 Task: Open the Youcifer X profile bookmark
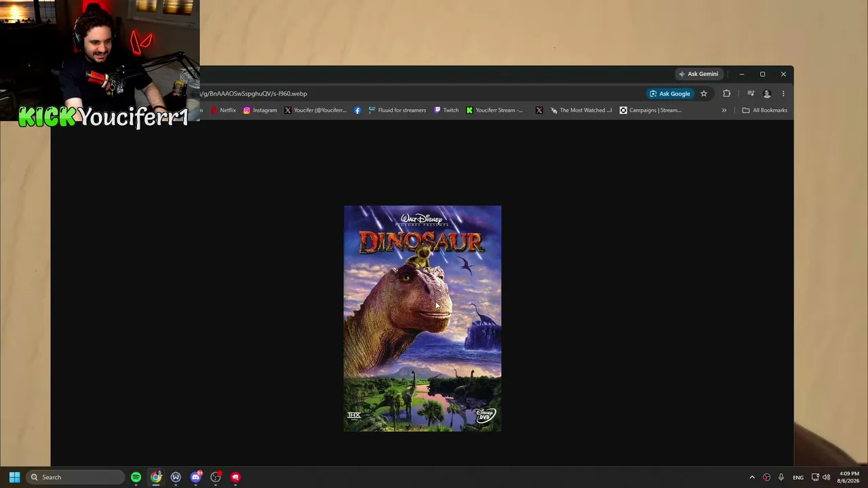[x=315, y=110]
